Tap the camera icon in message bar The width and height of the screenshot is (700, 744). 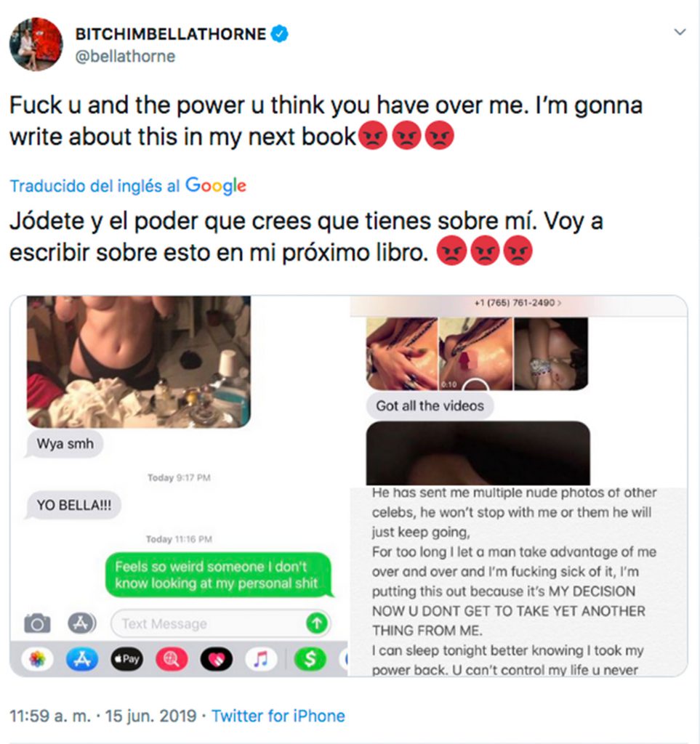(x=38, y=623)
